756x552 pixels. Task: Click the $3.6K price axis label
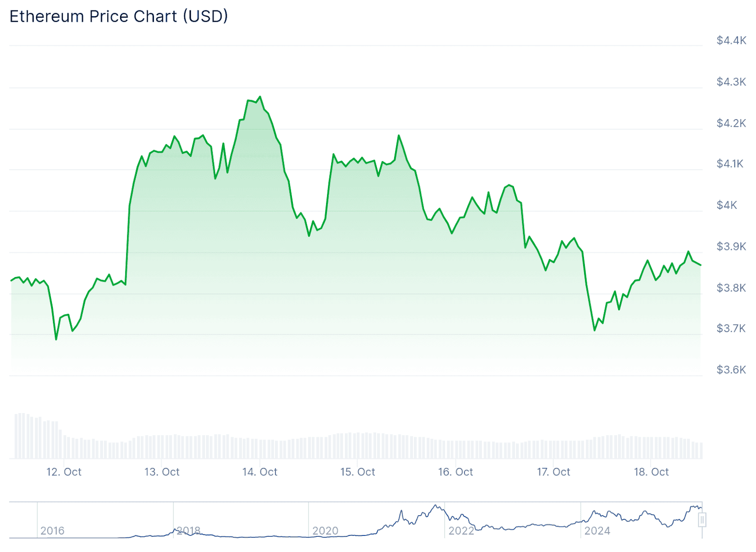pos(731,370)
